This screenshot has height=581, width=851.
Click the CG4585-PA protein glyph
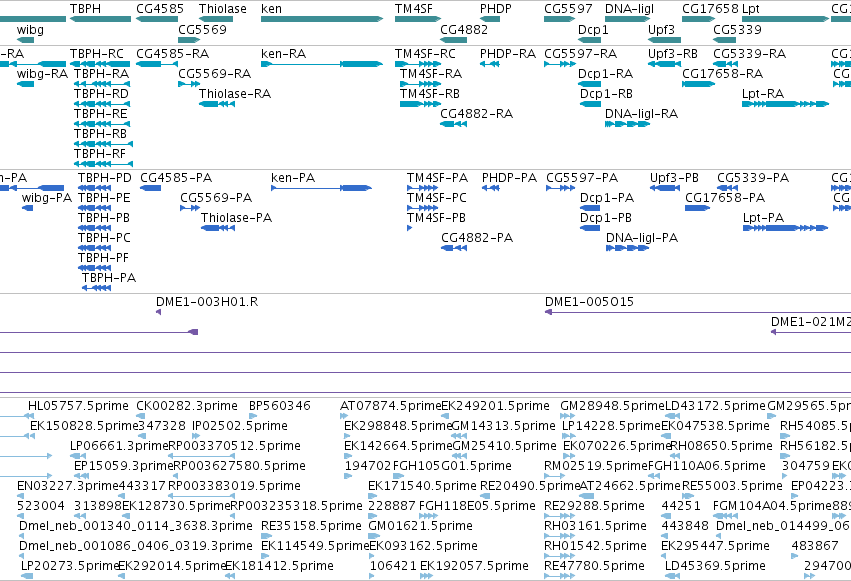150,188
